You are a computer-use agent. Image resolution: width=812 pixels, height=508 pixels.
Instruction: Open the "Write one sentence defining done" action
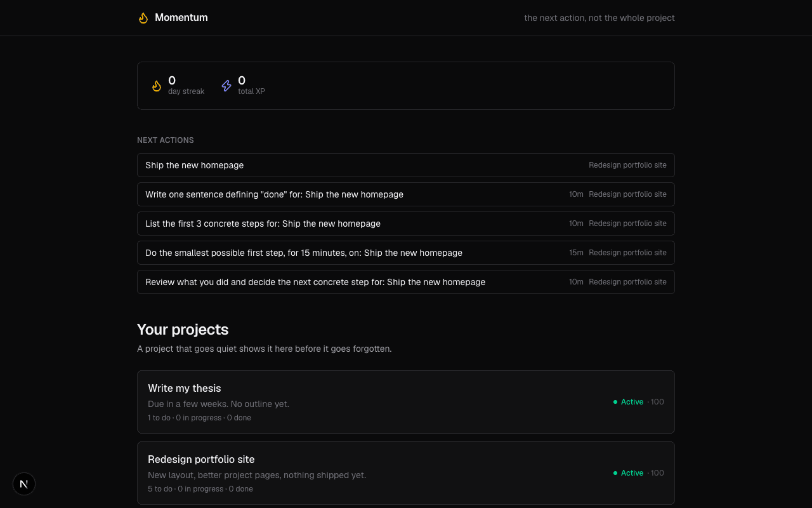(x=406, y=194)
